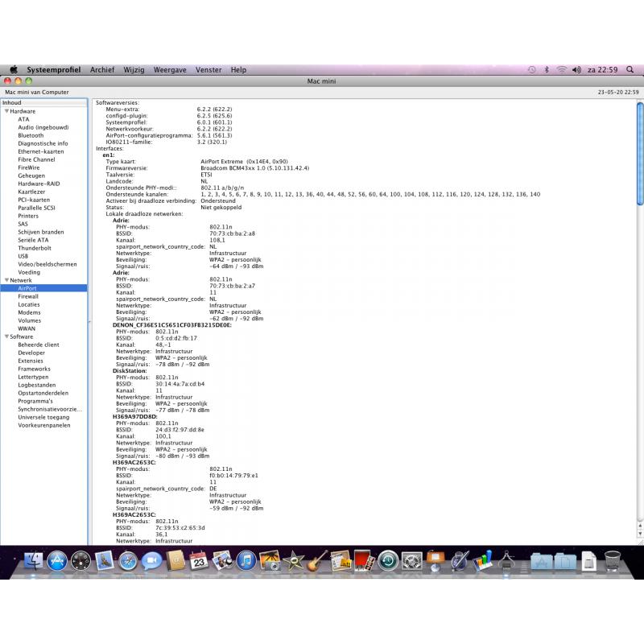644x644 pixels.
Task: Collapse the Netwerk section triangle
Action: point(6,280)
